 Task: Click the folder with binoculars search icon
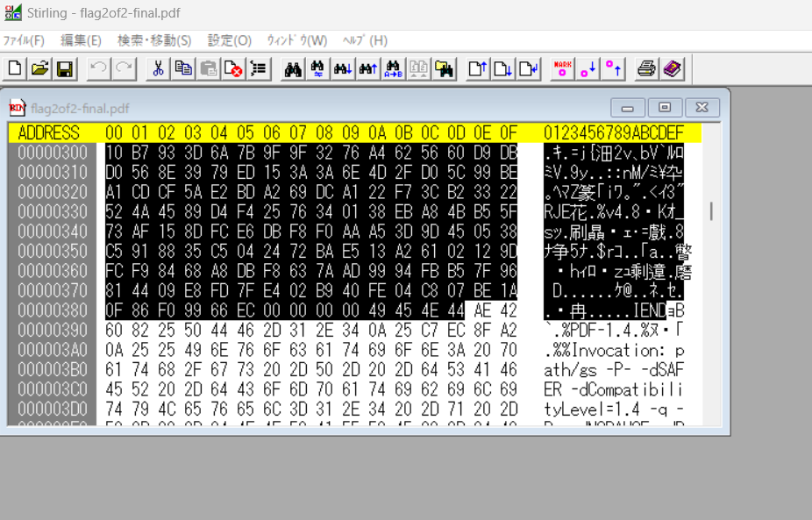coord(444,68)
